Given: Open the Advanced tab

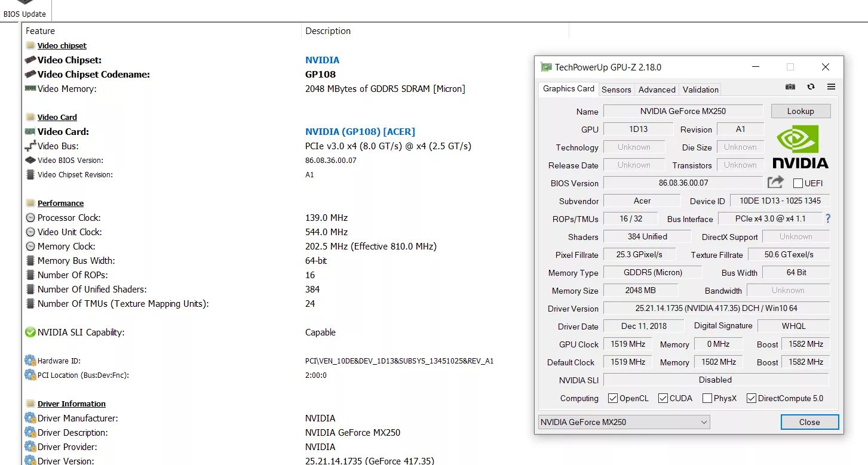Looking at the screenshot, I should 657,90.
